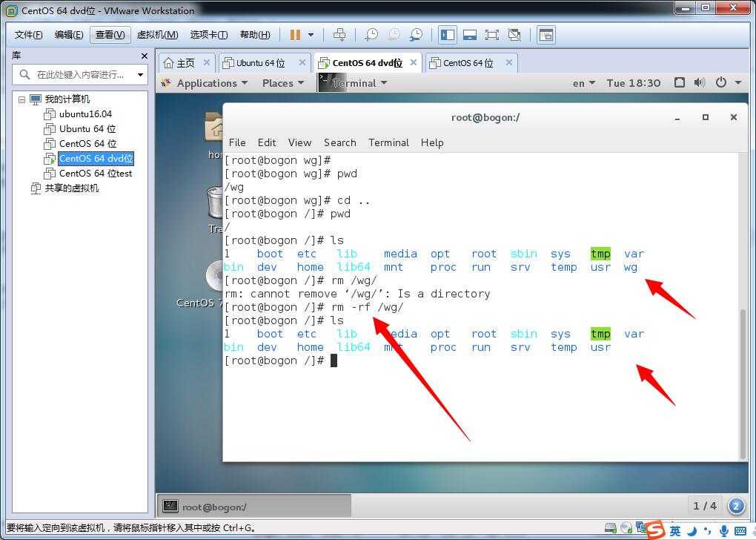Click the terminal window vertical scrollbar
The image size is (756, 540).
tap(743, 383)
